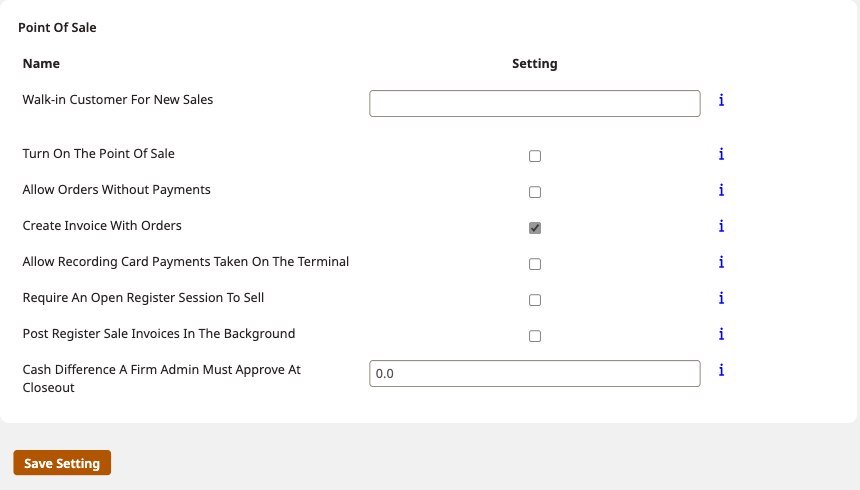Click the Post Register Sale Invoices label
This screenshot has height=490, width=860.
pyautogui.click(x=159, y=334)
